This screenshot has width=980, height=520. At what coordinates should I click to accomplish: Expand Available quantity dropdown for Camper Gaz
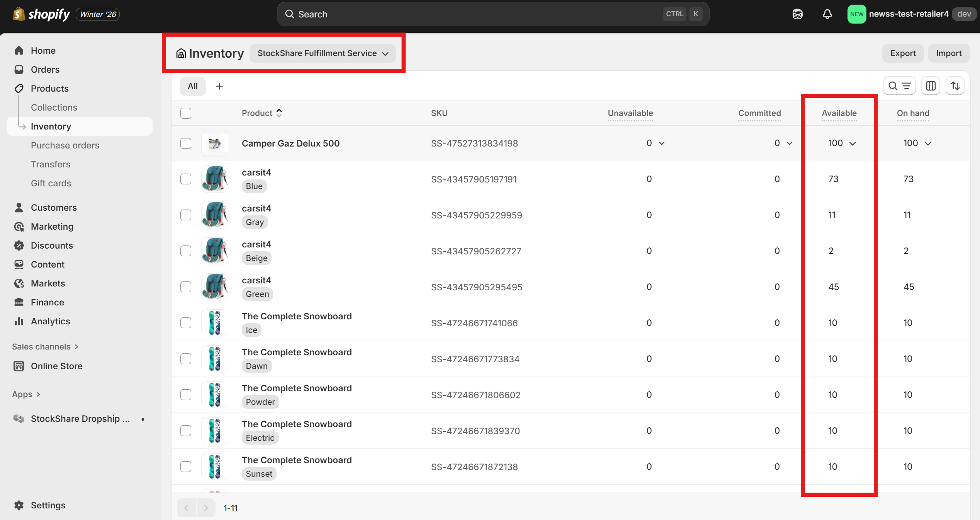tap(853, 143)
